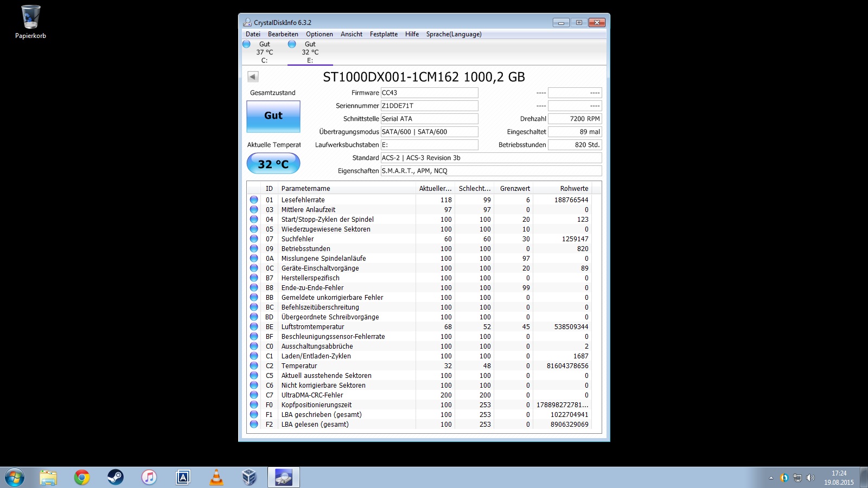Screen dimensions: 868x488
Task: Click the 32 °C temperature button
Action: coord(273,164)
